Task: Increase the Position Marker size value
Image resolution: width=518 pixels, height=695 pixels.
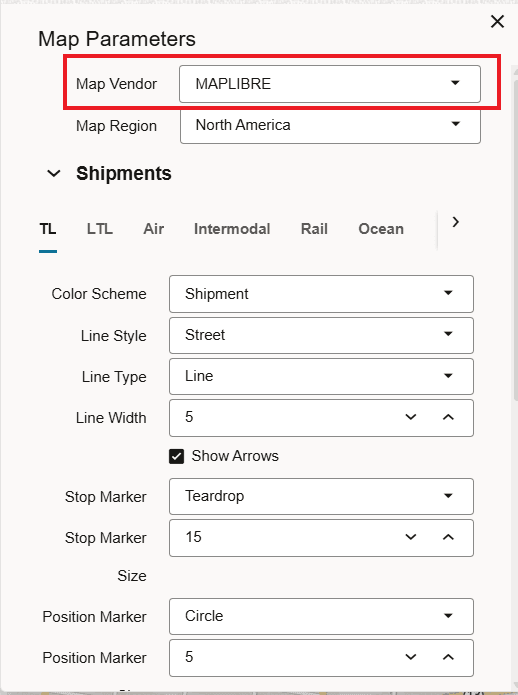Action: (448, 657)
